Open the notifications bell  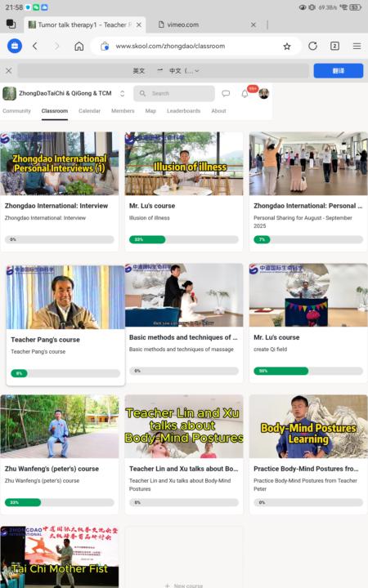(x=245, y=94)
